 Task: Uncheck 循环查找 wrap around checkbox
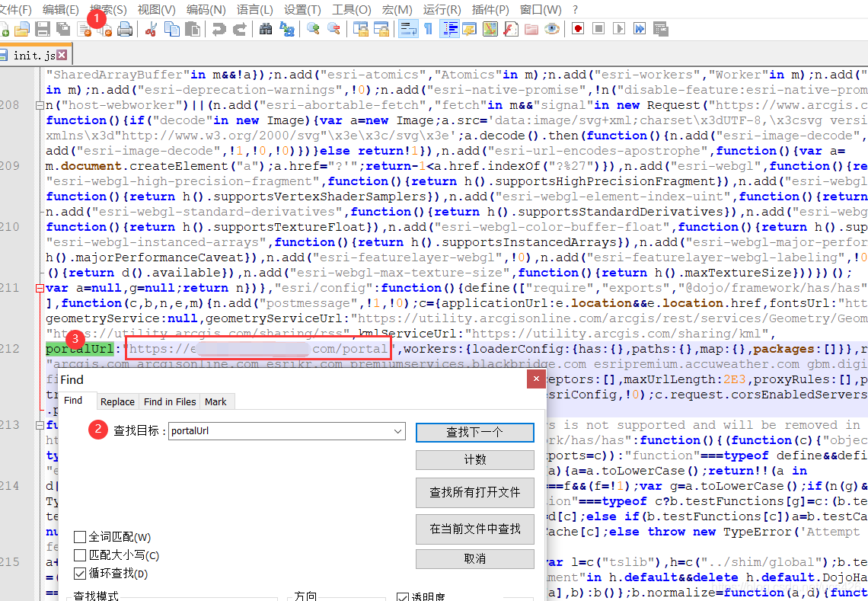[80, 574]
